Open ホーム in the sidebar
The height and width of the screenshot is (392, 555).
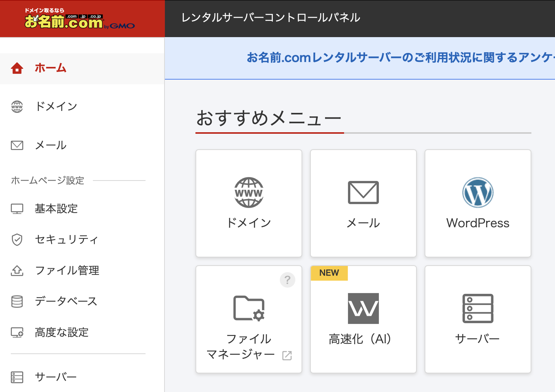[x=82, y=68]
